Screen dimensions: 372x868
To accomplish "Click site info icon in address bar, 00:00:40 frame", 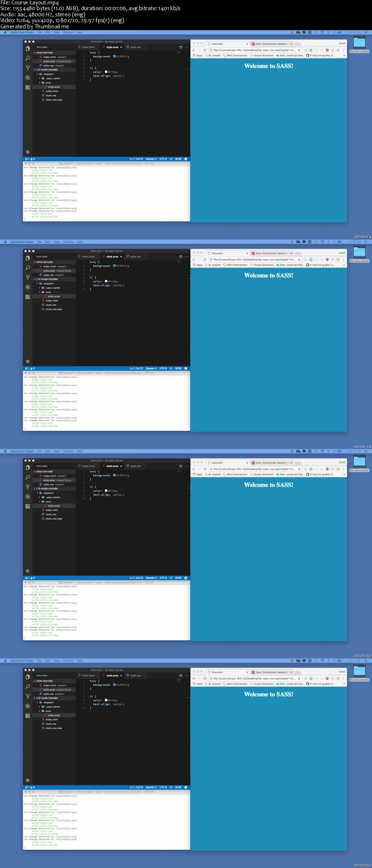I will (x=211, y=469).
